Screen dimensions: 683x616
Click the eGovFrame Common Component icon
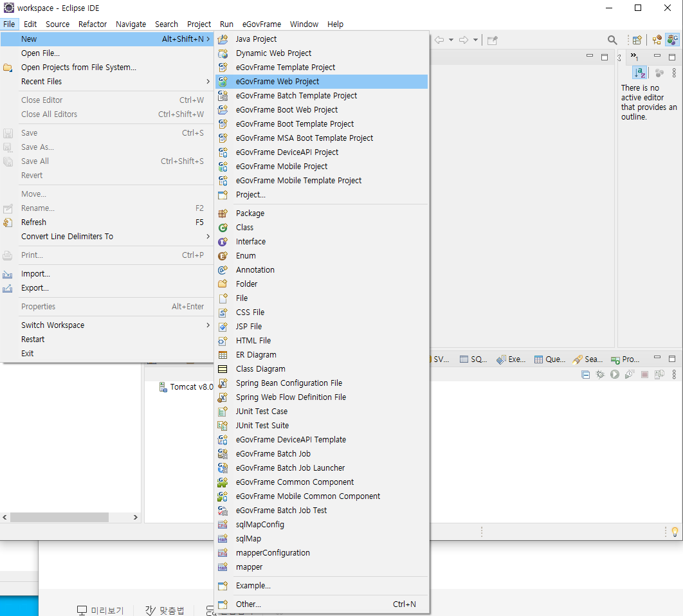click(223, 482)
